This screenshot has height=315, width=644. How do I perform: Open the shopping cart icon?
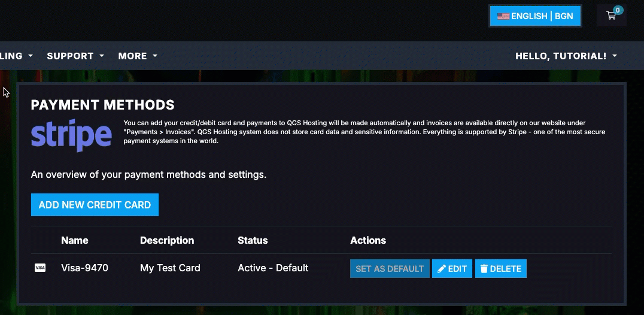(x=610, y=16)
